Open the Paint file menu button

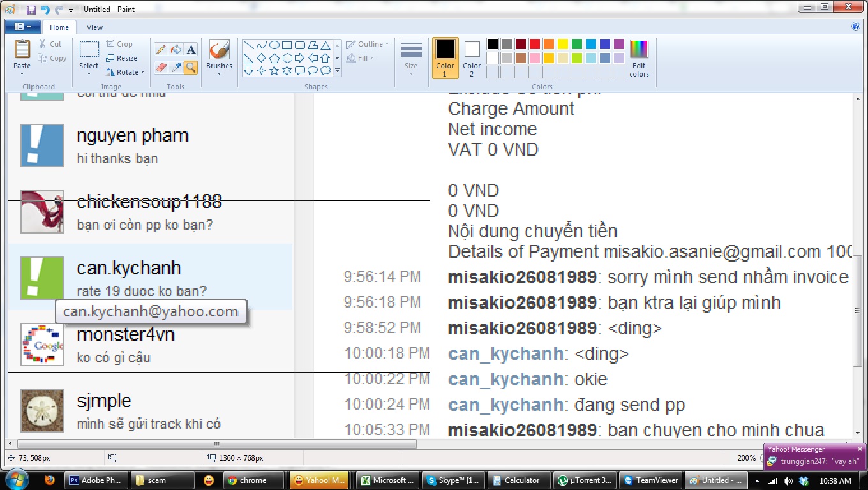[x=23, y=27]
